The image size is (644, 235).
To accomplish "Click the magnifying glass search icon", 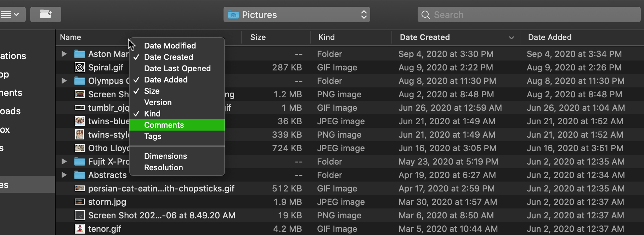I will [426, 15].
